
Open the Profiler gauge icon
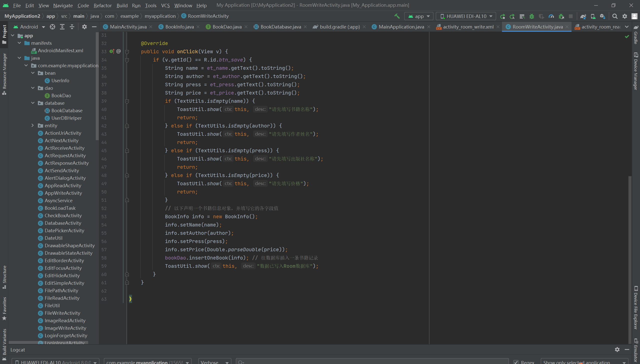coord(551,16)
